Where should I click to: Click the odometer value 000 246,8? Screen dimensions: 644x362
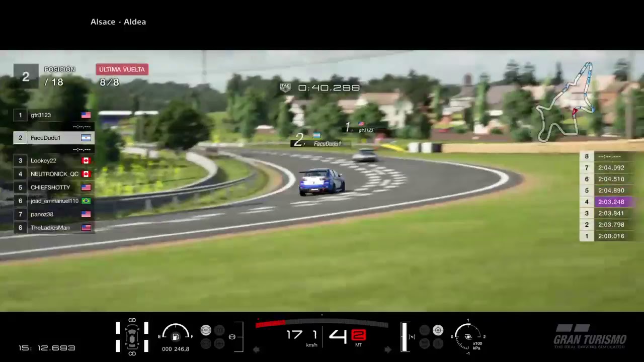(x=176, y=349)
